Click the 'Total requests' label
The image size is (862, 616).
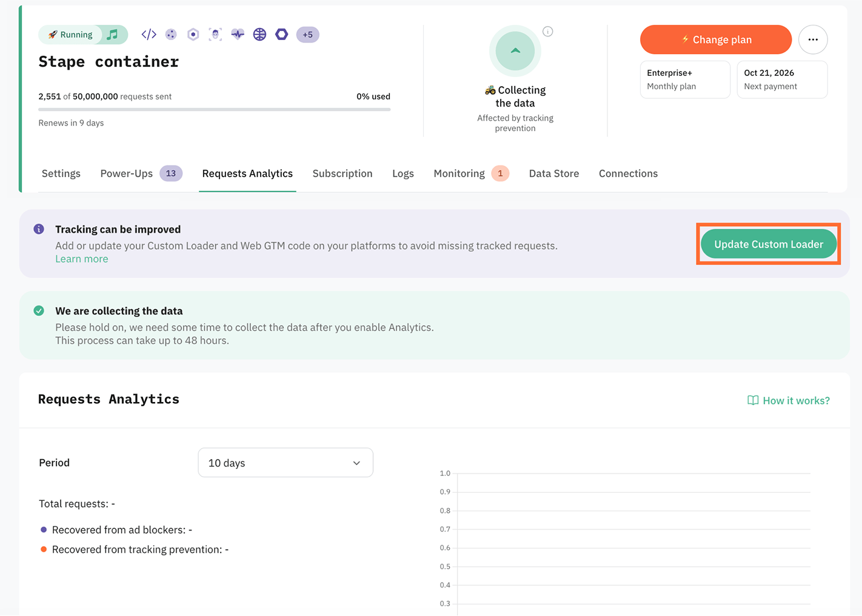point(77,504)
